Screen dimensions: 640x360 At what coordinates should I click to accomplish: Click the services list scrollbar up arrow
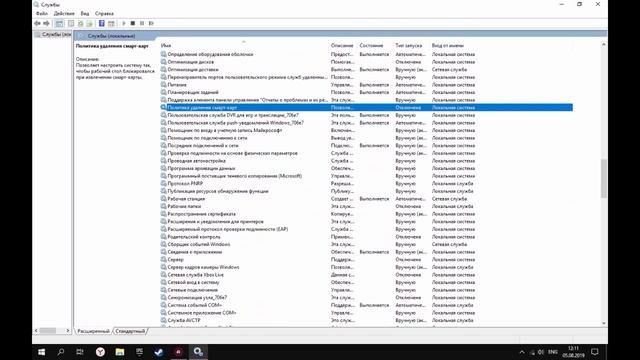[604, 44]
